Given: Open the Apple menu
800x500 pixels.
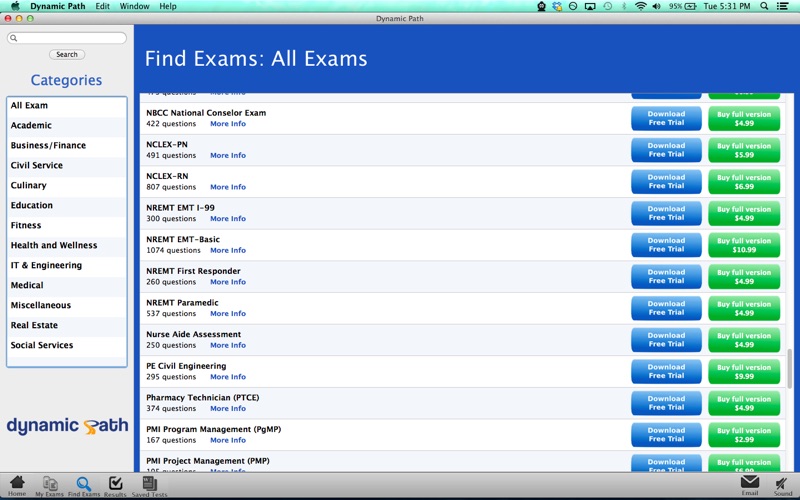Looking at the screenshot, I should coord(15,6).
